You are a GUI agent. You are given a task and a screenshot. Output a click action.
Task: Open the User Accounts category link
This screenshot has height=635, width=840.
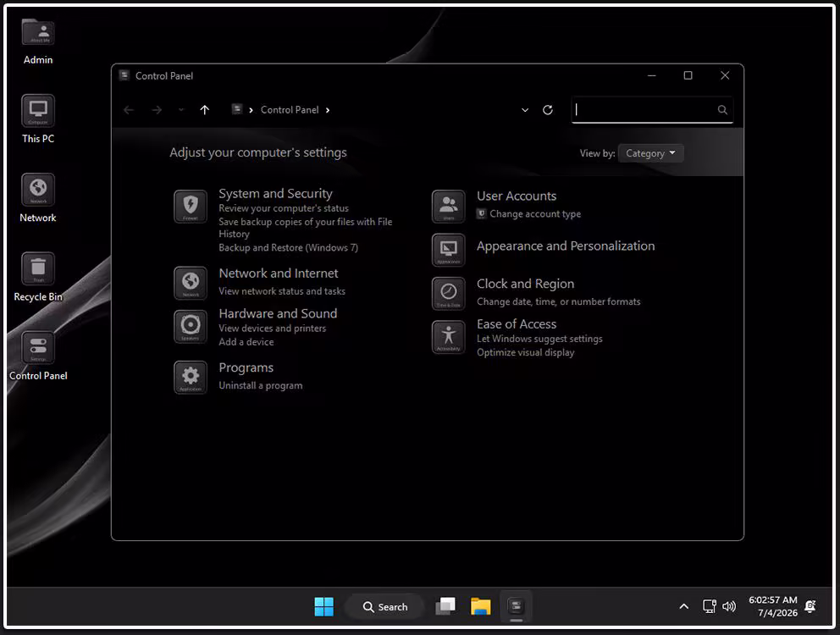[x=517, y=196]
